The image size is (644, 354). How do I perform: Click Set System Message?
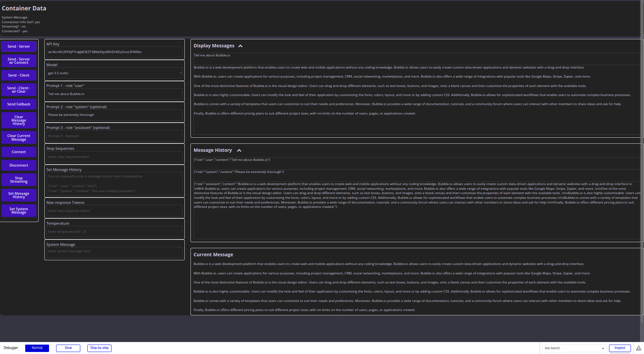pyautogui.click(x=18, y=210)
